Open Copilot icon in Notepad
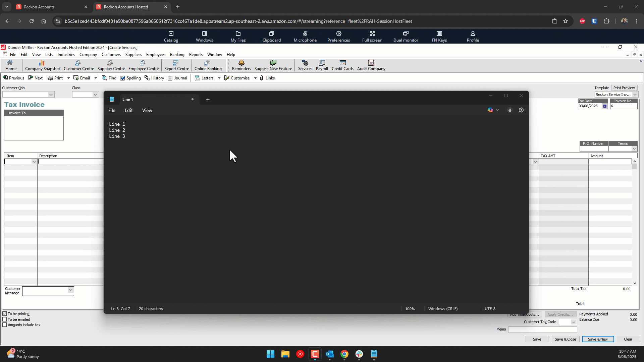The width and height of the screenshot is (644, 362). click(490, 110)
